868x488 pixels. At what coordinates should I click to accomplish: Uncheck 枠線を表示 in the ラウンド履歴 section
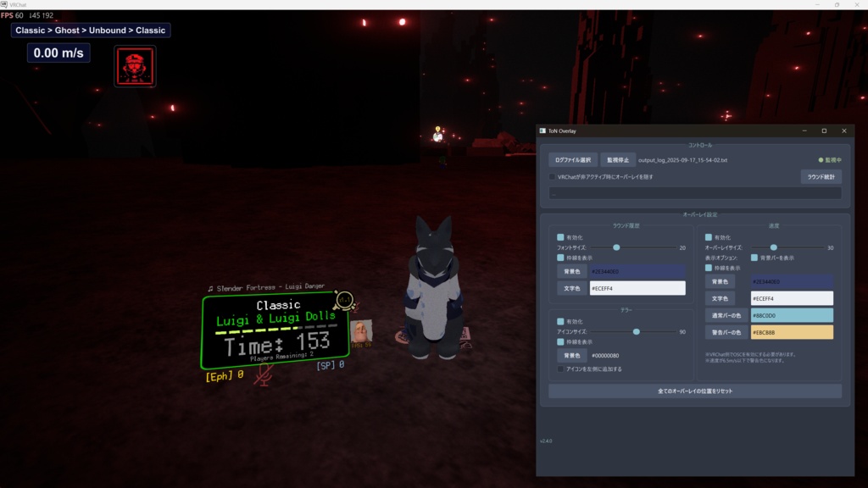(x=559, y=258)
